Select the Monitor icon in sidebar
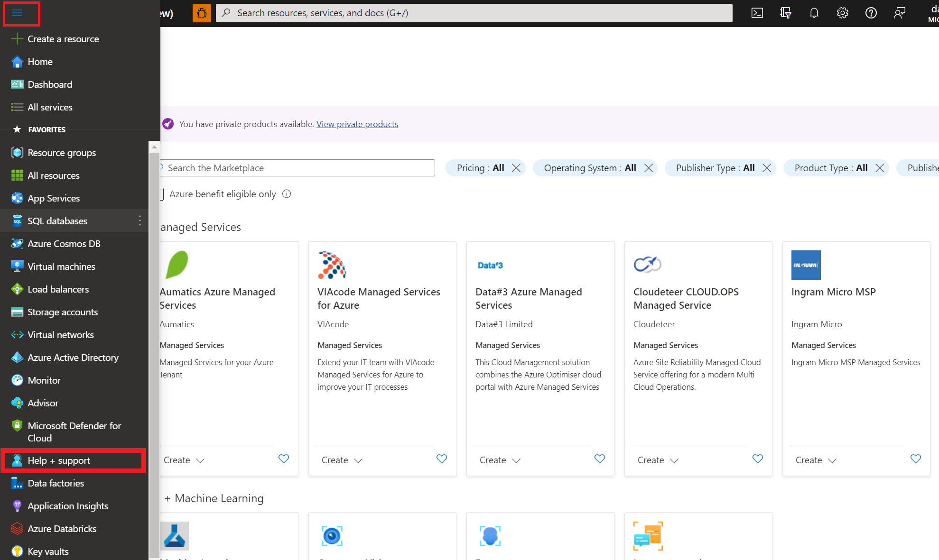 tap(17, 380)
